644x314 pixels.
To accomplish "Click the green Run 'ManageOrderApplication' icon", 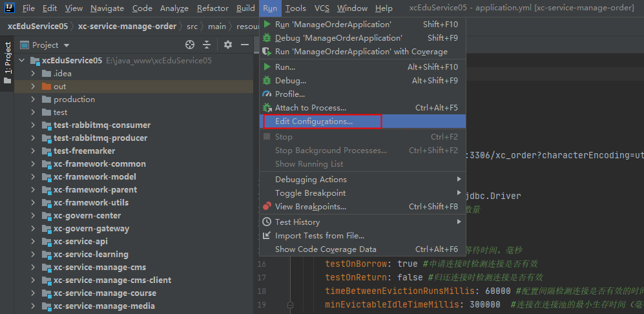I will (267, 25).
